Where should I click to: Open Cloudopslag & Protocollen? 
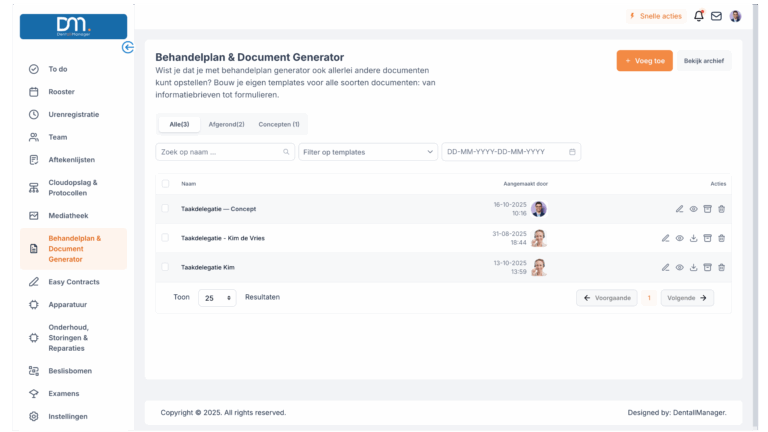[73, 188]
